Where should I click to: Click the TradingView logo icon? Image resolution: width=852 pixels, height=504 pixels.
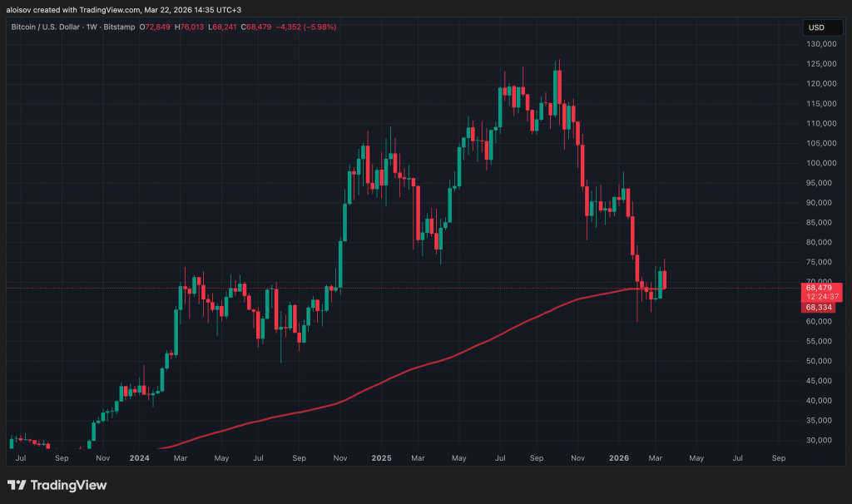coord(16,485)
